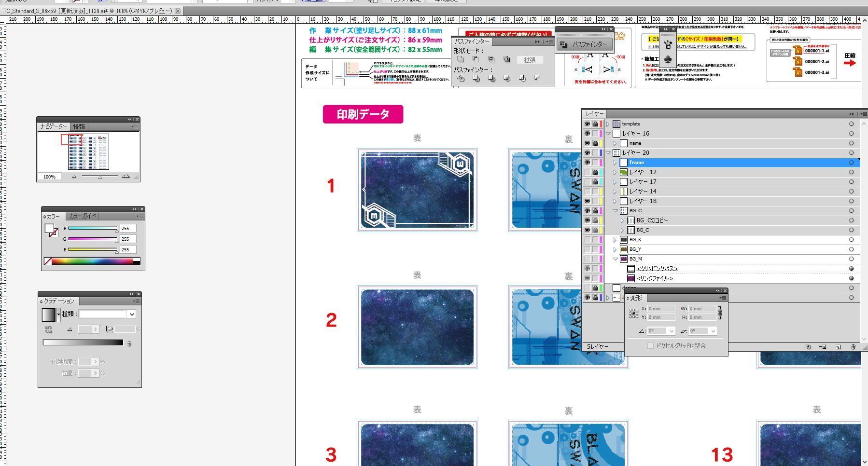Click the color spectrum bar in Color panel
The height and width of the screenshot is (466, 868).
click(92, 261)
